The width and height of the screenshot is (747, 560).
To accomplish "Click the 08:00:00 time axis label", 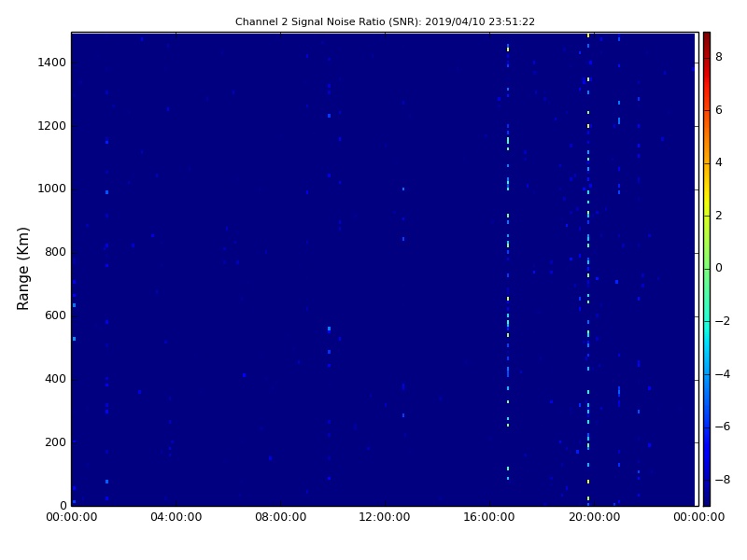I will [x=281, y=517].
